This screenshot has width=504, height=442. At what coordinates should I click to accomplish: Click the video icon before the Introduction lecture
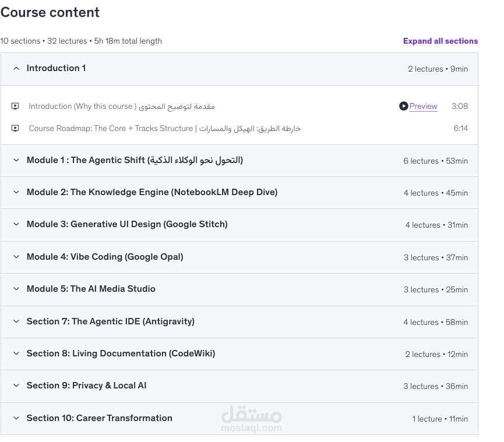click(x=15, y=106)
